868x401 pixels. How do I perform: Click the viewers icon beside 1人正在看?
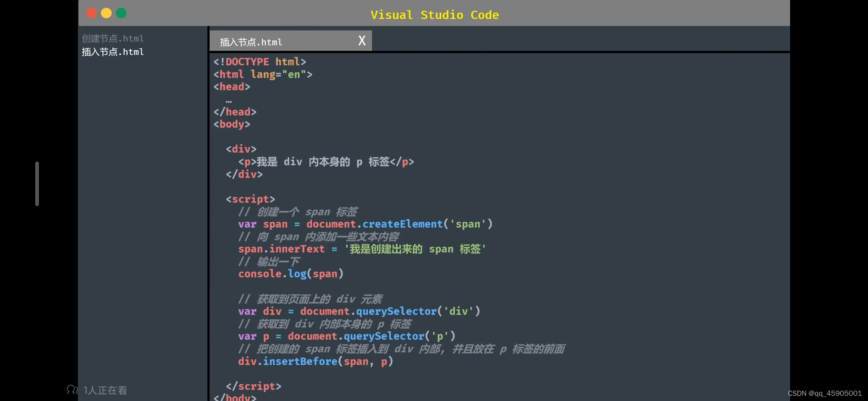tap(72, 389)
